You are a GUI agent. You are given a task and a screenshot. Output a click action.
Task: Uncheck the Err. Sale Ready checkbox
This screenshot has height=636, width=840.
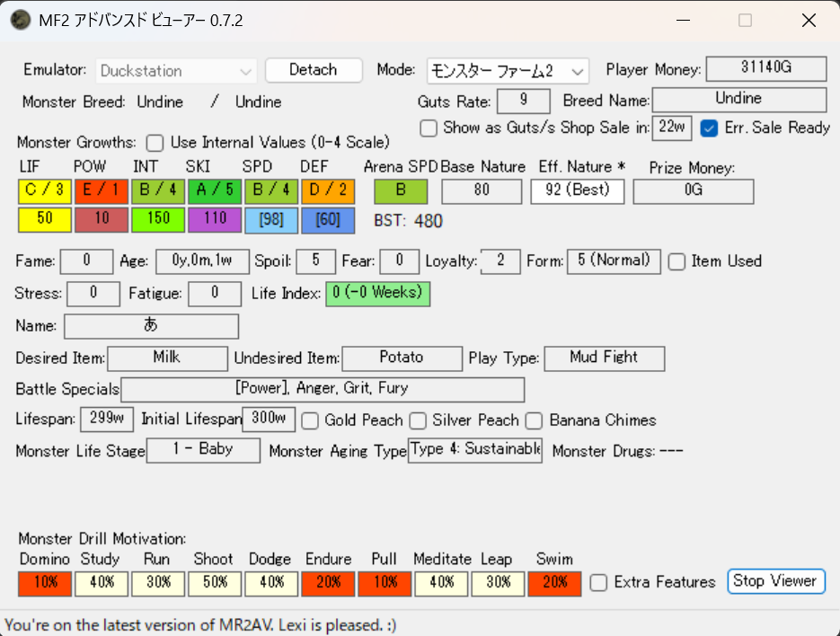point(710,128)
